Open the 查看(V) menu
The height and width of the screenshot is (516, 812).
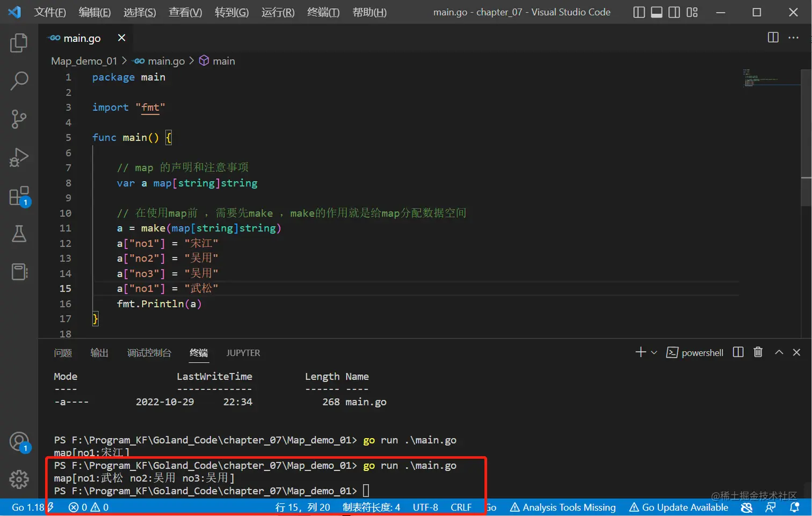click(x=185, y=12)
